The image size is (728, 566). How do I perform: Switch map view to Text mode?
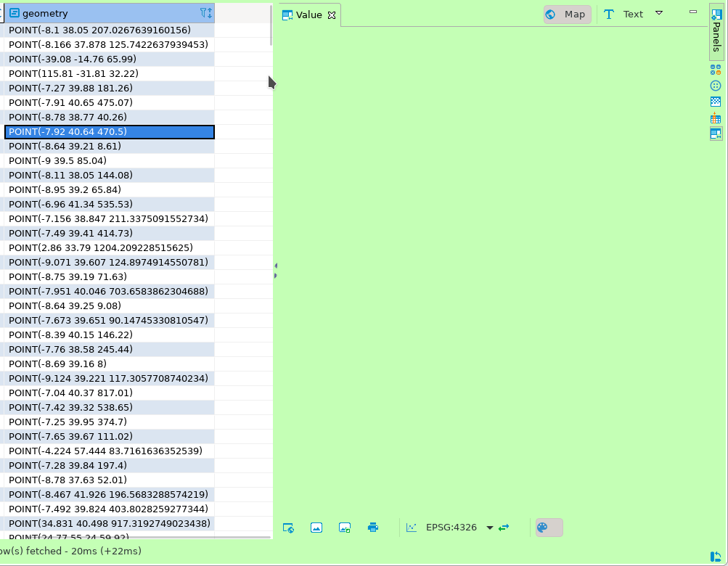coord(632,14)
